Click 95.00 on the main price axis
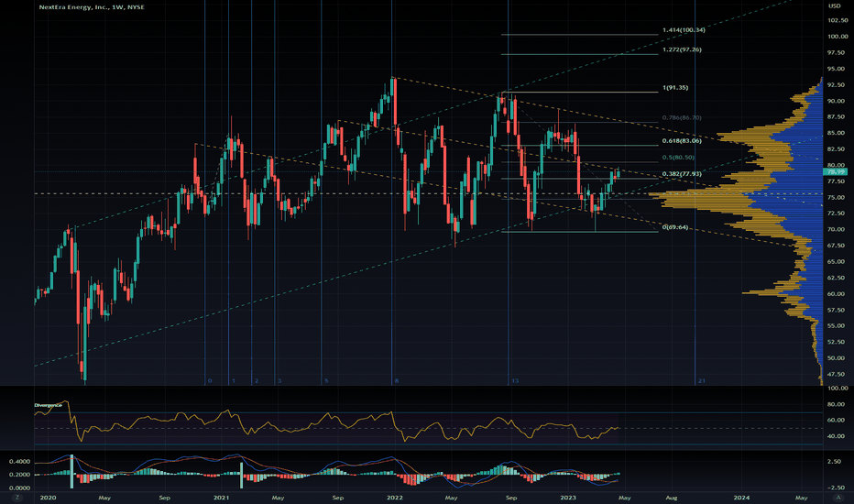 (x=838, y=70)
